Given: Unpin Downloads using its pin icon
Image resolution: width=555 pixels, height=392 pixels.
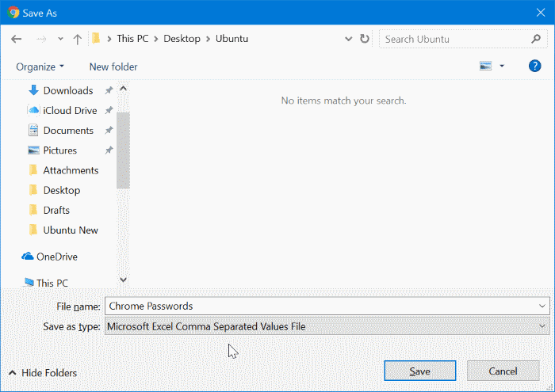Looking at the screenshot, I should [x=109, y=91].
